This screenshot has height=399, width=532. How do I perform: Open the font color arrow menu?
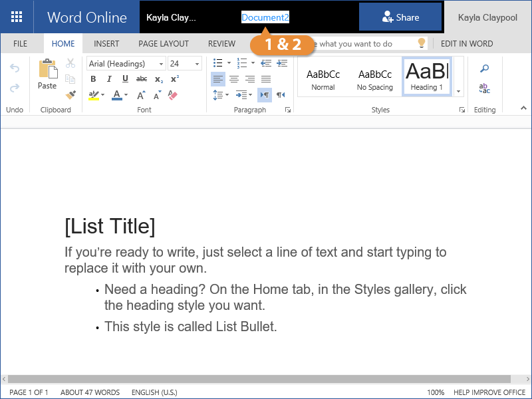coord(126,95)
